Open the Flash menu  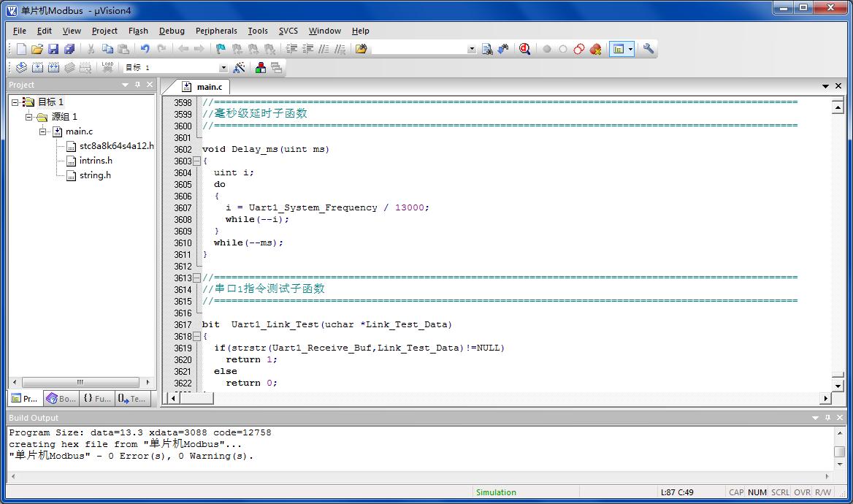(x=138, y=31)
